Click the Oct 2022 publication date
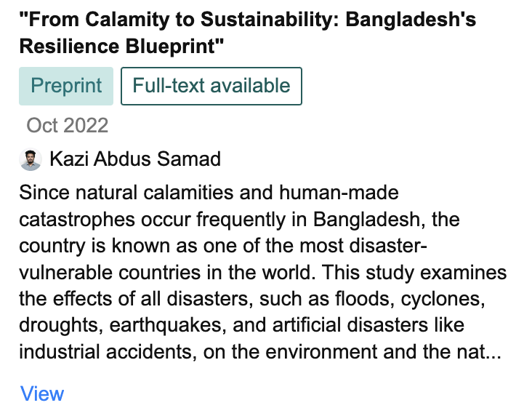The image size is (532, 416). (68, 125)
